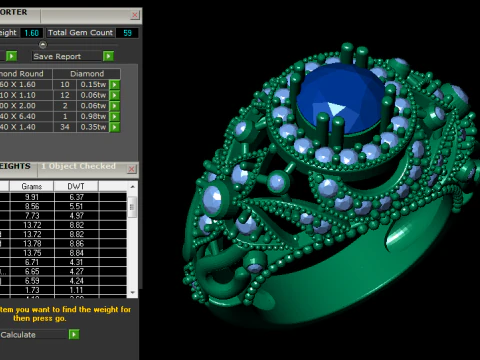
Task: Click the weight value 1.60 field
Action: coord(32,33)
